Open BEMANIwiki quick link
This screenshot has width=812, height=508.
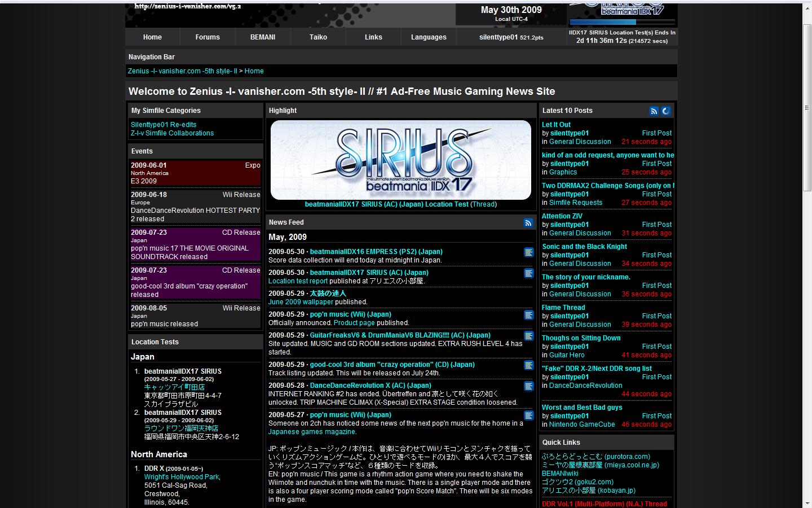click(x=560, y=474)
